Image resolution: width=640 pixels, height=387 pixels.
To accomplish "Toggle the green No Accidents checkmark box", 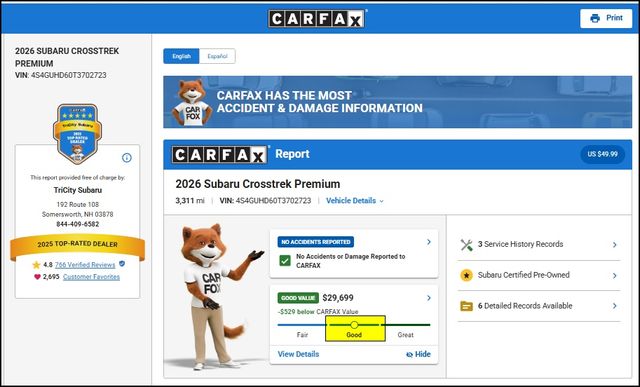I will coord(285,260).
